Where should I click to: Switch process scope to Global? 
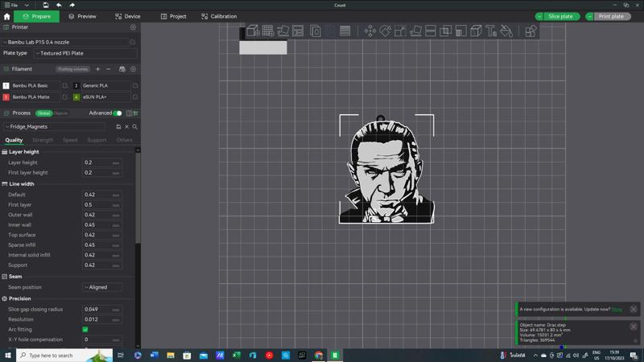(43, 113)
